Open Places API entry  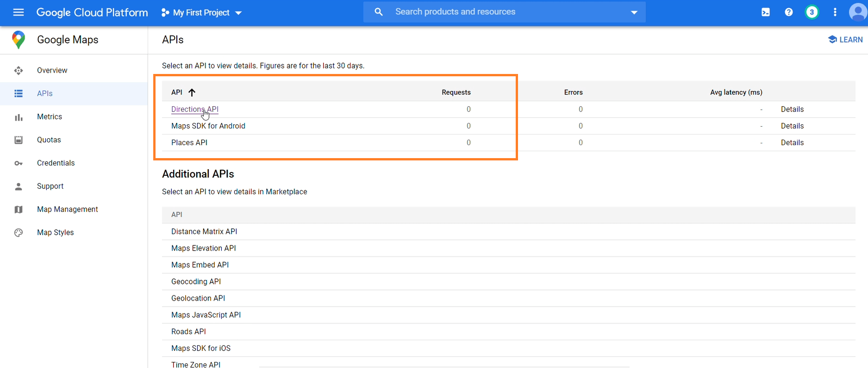click(x=189, y=142)
